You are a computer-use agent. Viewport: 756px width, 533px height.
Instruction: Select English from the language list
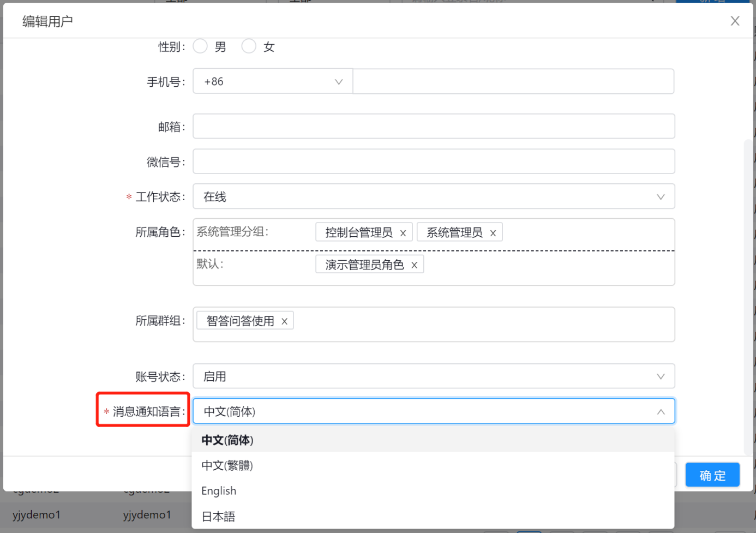(219, 490)
